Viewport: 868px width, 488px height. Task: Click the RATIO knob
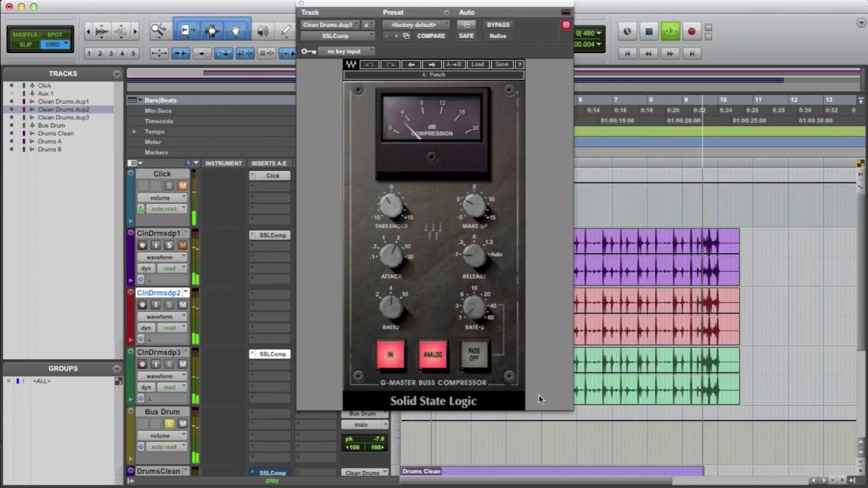391,308
